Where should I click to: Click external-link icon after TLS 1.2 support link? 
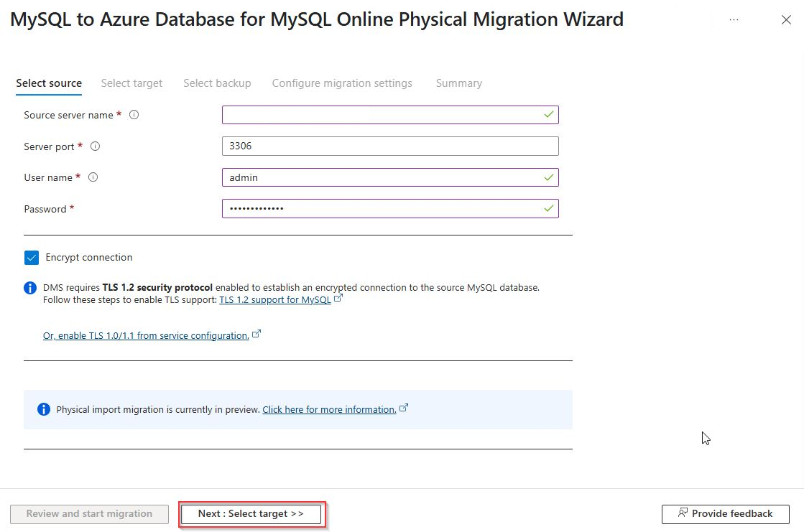point(338,298)
